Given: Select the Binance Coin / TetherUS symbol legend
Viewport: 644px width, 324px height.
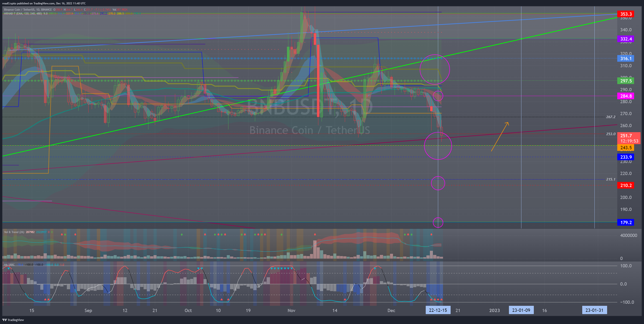Looking at the screenshot, I should pyautogui.click(x=28, y=9).
